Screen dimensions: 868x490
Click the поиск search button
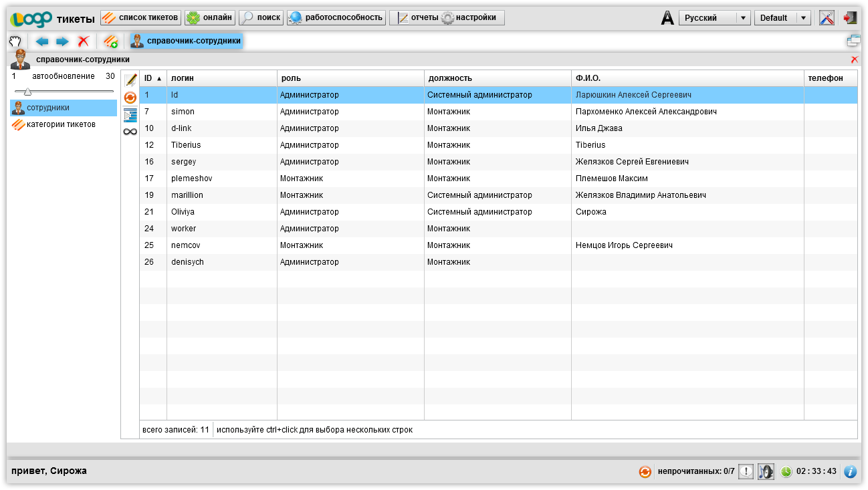(261, 17)
